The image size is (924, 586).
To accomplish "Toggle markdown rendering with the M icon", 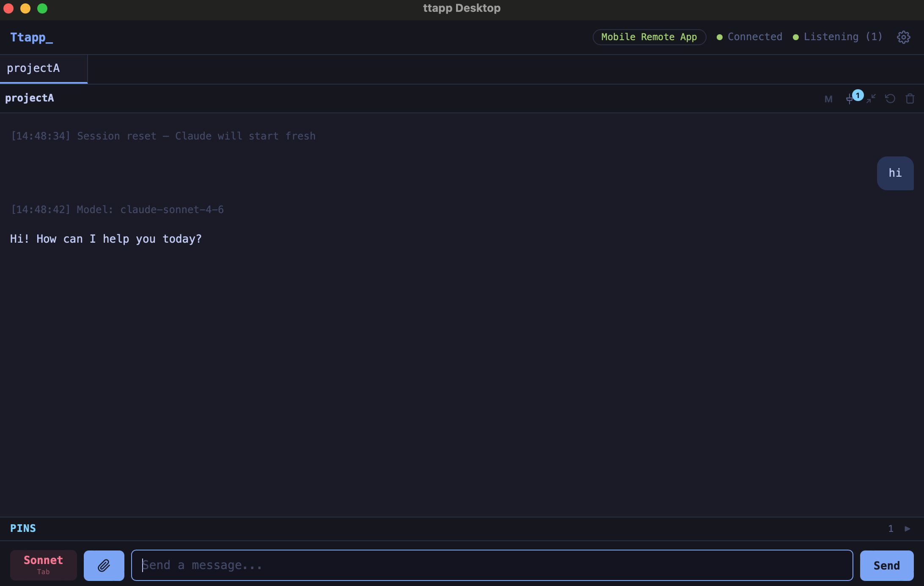I will 828,99.
